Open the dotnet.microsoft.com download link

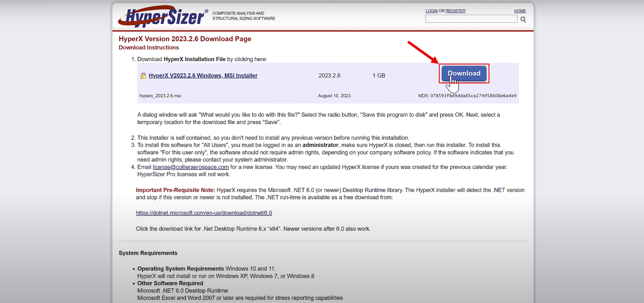point(204,213)
